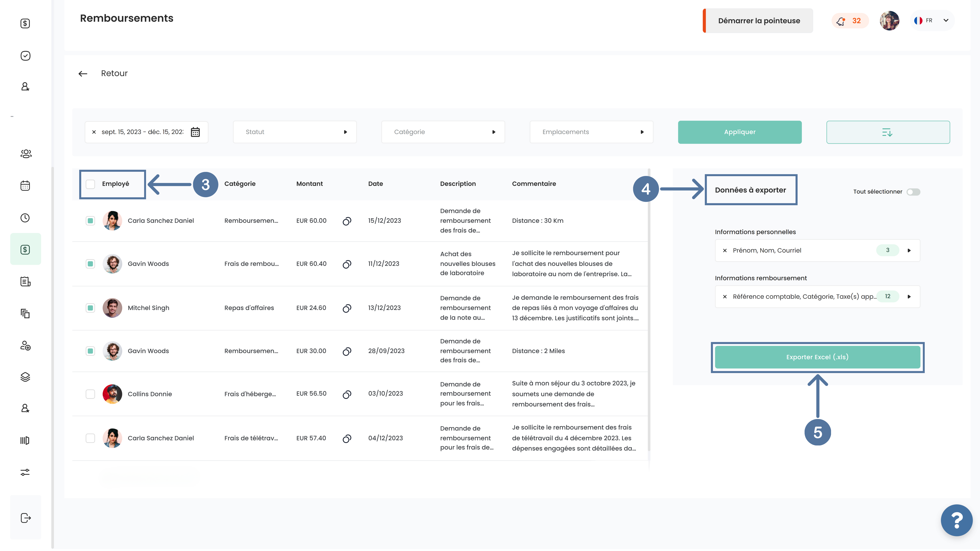Open the add-user sidebar icon

[25, 346]
